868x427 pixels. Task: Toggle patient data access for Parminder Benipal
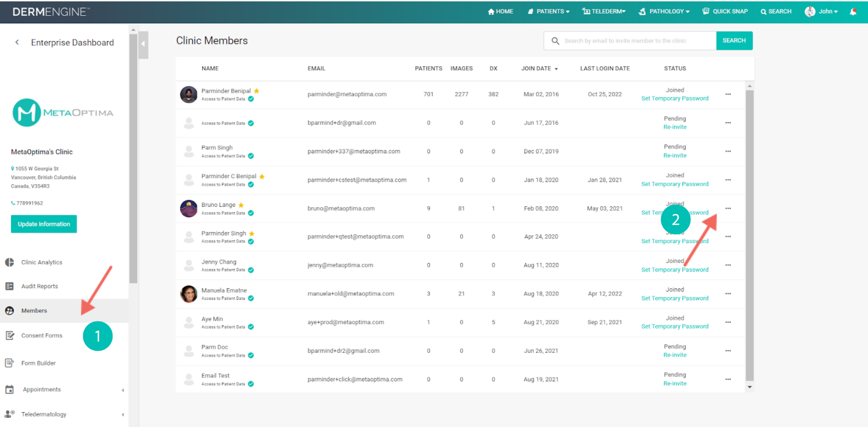pos(251,99)
